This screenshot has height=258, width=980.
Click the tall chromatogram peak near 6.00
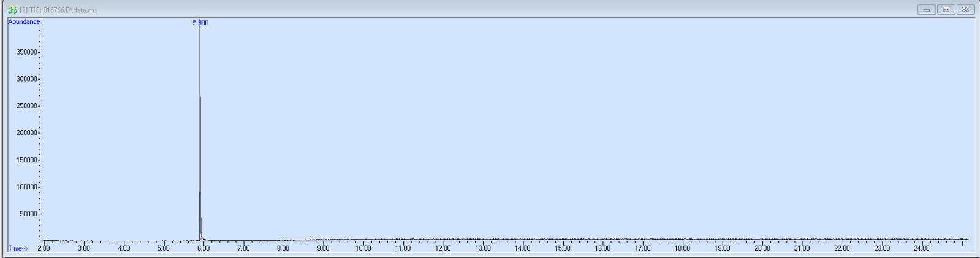point(200,123)
